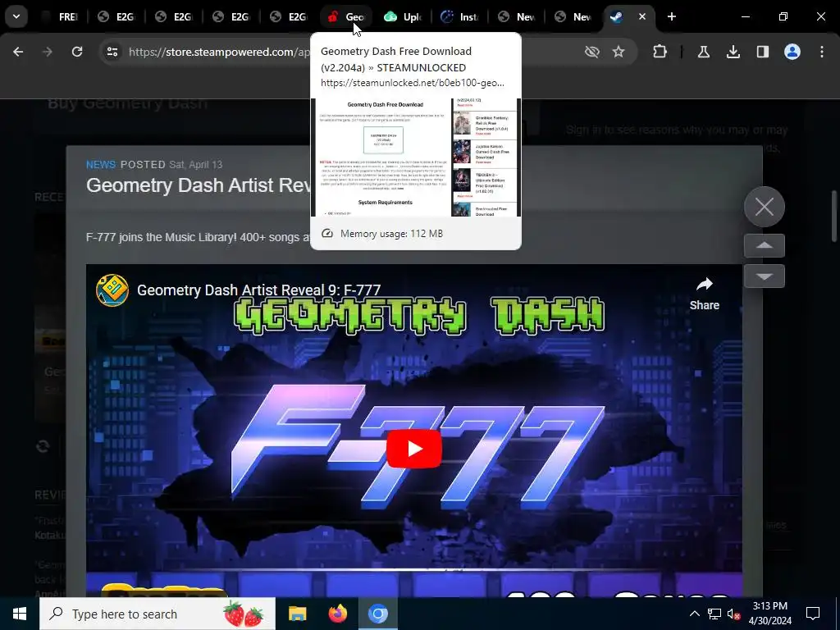Viewport: 840px width, 630px height.
Task: Open the Windows Start menu
Action: point(20,614)
